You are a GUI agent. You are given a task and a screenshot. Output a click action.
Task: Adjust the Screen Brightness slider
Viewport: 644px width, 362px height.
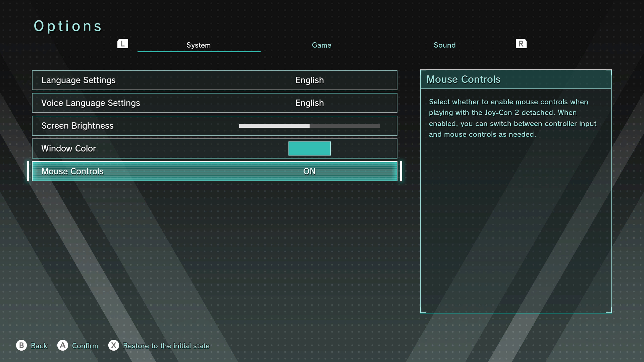tap(310, 126)
